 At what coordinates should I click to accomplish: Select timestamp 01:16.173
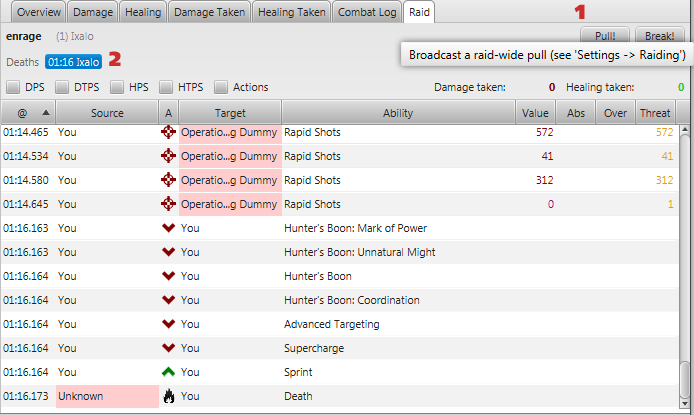[26, 396]
